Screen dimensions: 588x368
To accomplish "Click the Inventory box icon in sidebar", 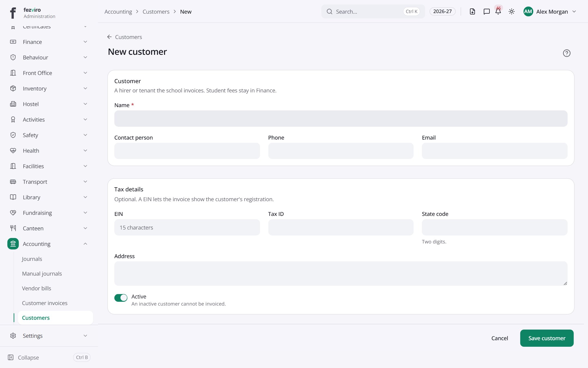I will [13, 88].
